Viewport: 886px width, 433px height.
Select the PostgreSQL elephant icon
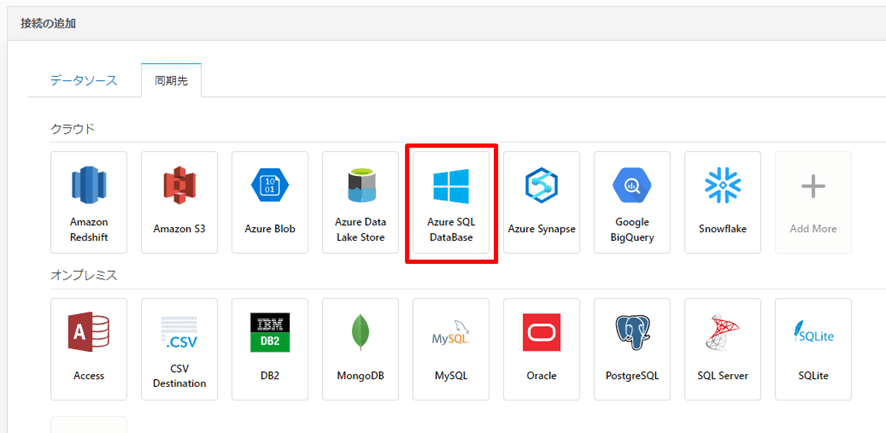click(632, 348)
